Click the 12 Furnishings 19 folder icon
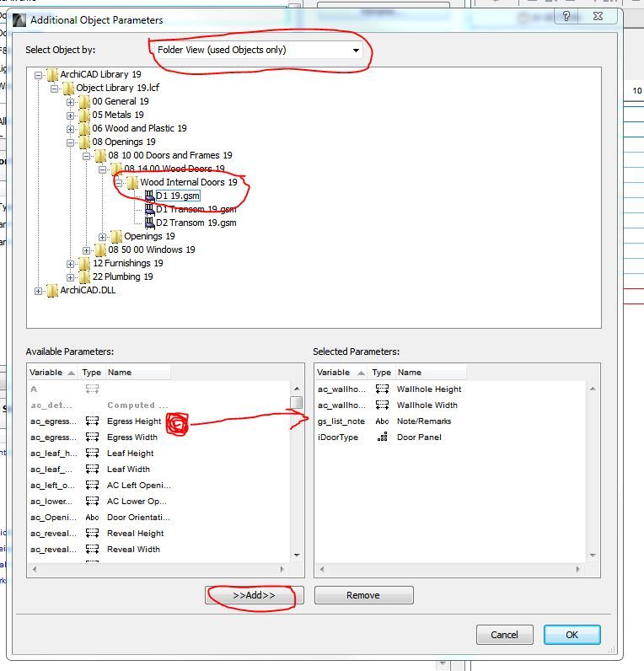644x671 pixels. tap(85, 264)
